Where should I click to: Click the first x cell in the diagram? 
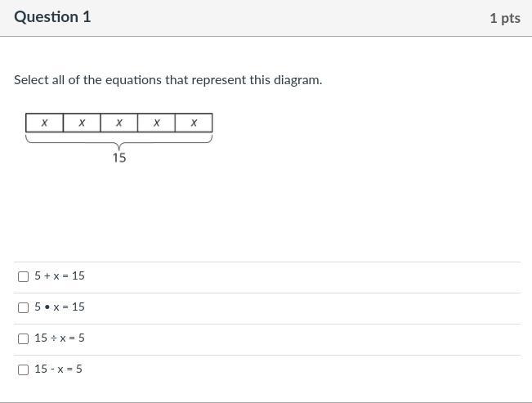[44, 123]
